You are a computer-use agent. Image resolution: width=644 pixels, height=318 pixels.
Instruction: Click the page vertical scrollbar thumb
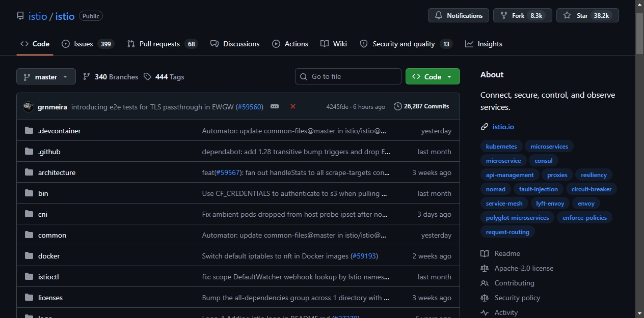[640, 34]
